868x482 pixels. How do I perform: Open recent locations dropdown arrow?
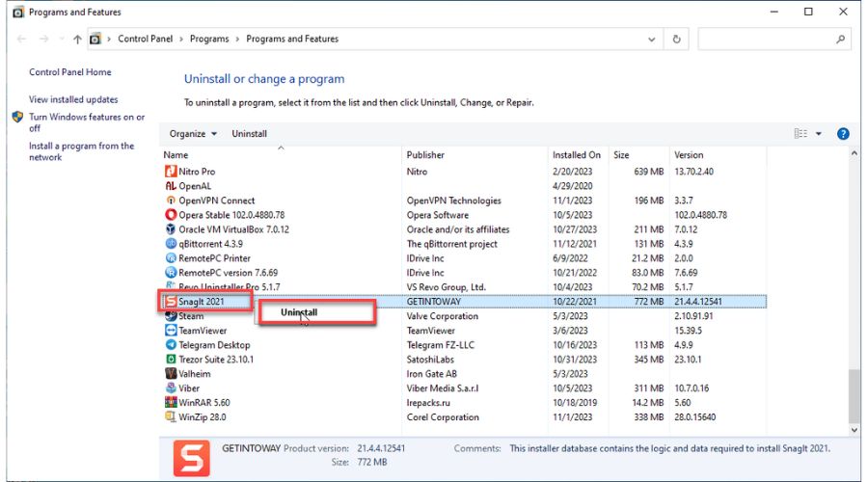point(61,40)
